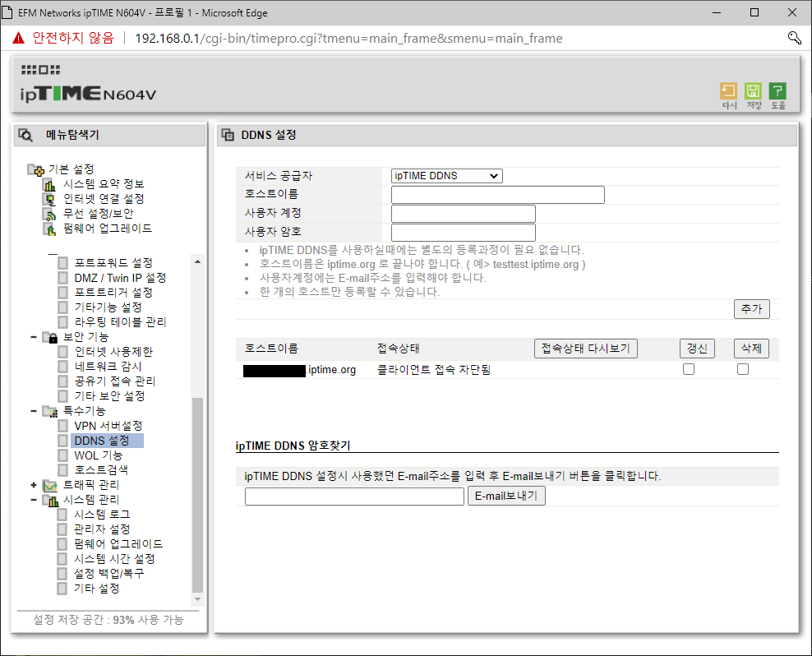Click the E-mail보내기 button
812x656 pixels.
[506, 497]
